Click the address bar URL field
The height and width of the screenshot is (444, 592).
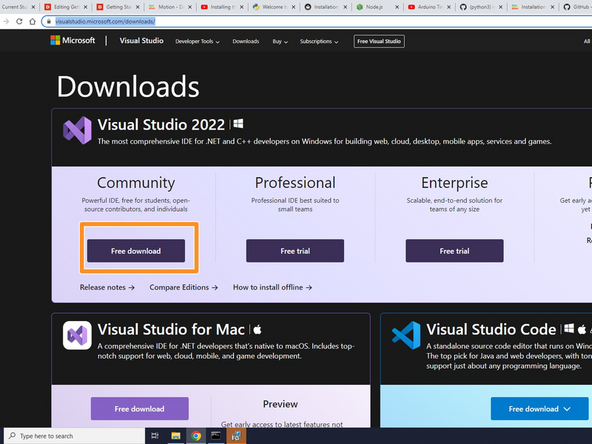(x=317, y=22)
